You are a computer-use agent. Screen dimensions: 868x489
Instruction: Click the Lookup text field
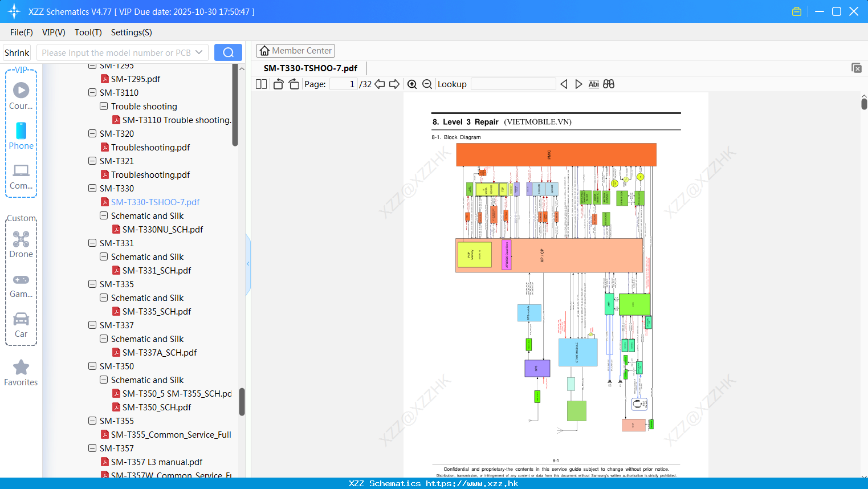pos(514,84)
